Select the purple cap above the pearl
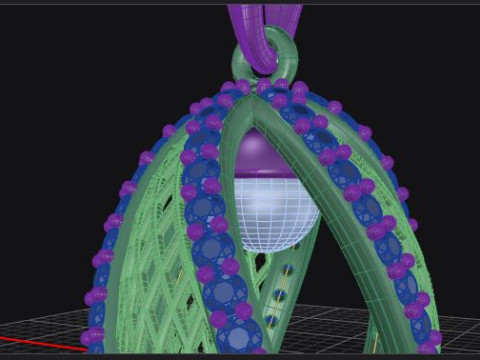 tap(263, 155)
